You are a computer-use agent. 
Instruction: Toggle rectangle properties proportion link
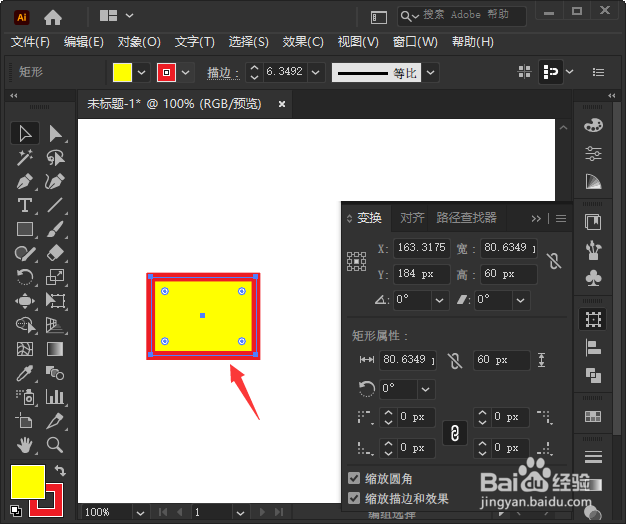[455, 361]
